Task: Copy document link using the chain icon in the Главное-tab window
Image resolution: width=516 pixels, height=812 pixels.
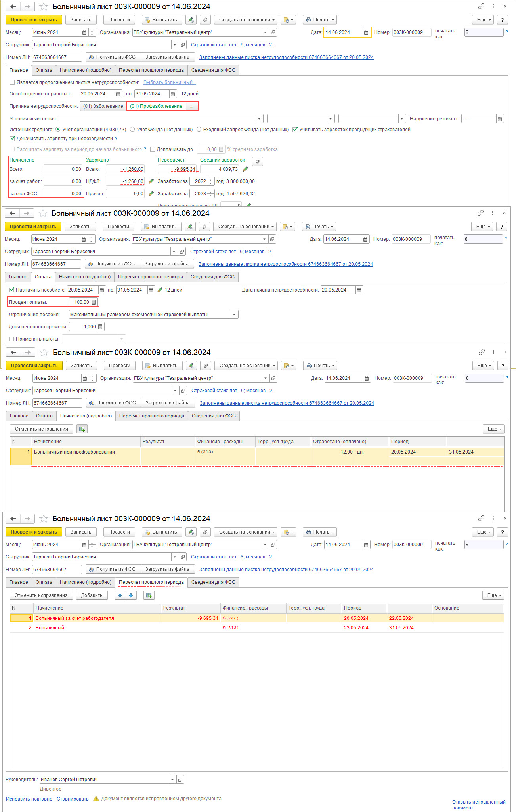Action: pos(481,6)
